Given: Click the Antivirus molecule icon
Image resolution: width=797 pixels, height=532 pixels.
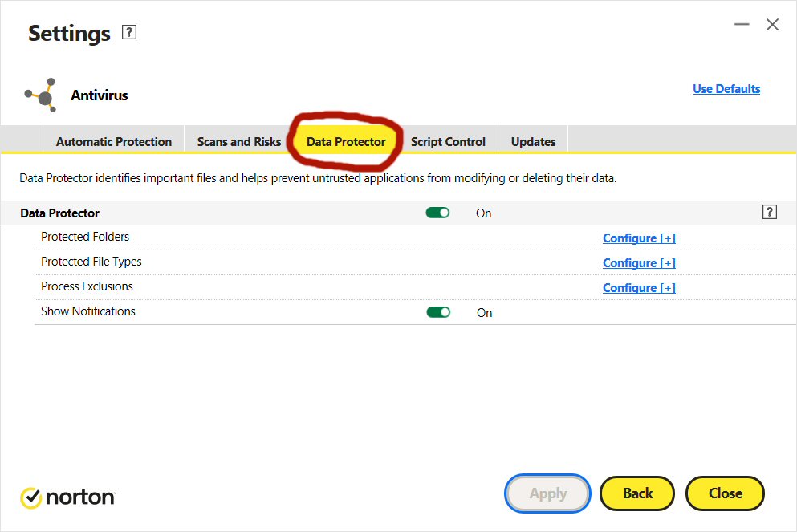Looking at the screenshot, I should click(x=41, y=95).
